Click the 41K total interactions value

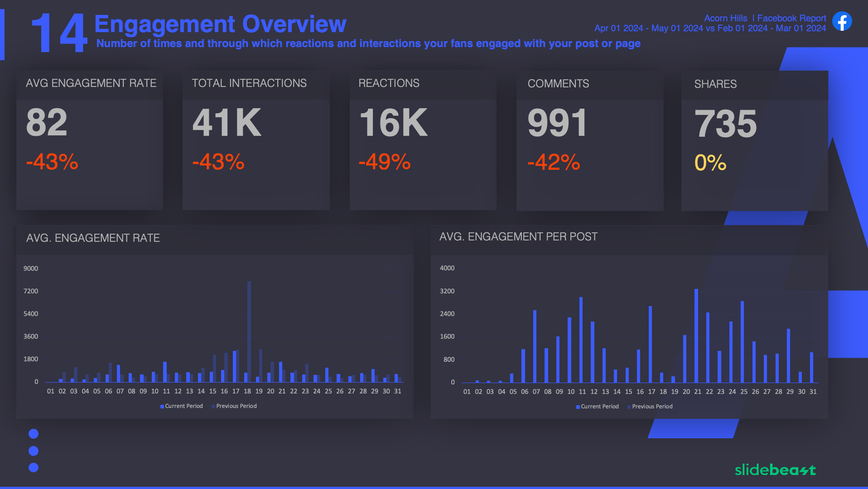[227, 122]
